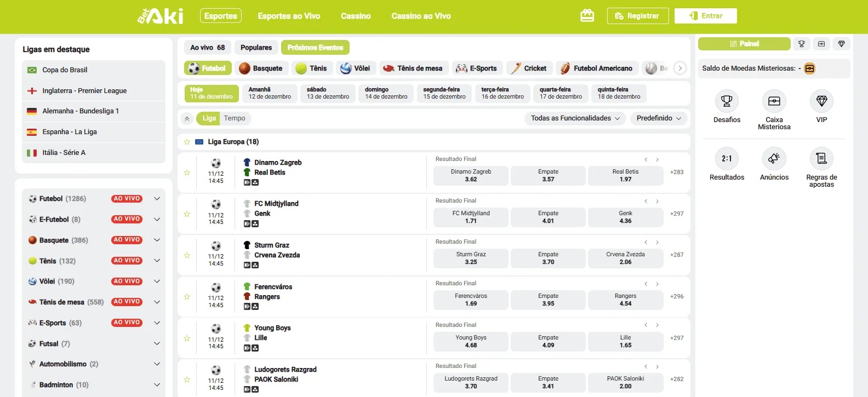Image resolution: width=868 pixels, height=397 pixels.
Task: Open the Predefinido dropdown
Action: [658, 118]
